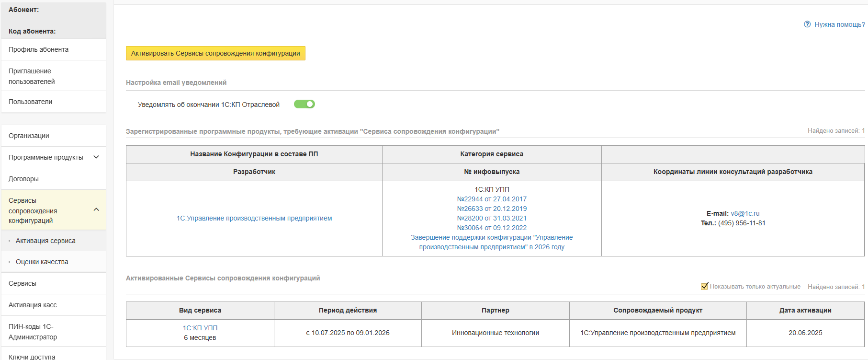This screenshot has width=868, height=360.
Task: Click accompanied product cell in activated services table
Action: click(x=658, y=333)
